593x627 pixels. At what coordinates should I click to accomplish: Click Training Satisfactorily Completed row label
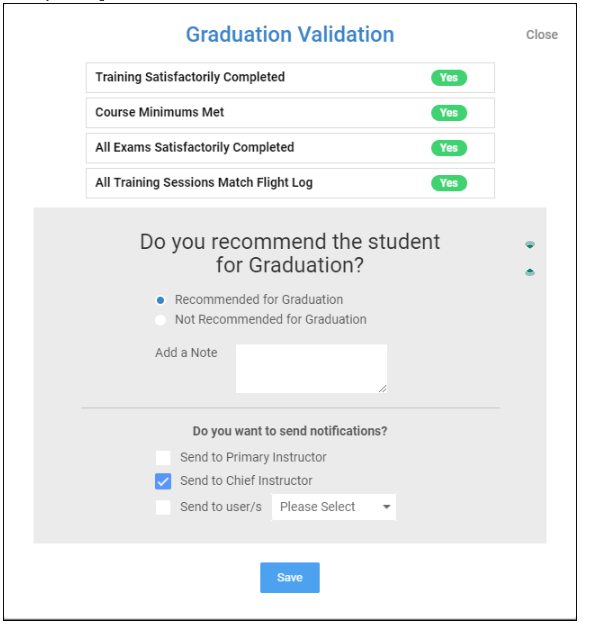click(190, 77)
